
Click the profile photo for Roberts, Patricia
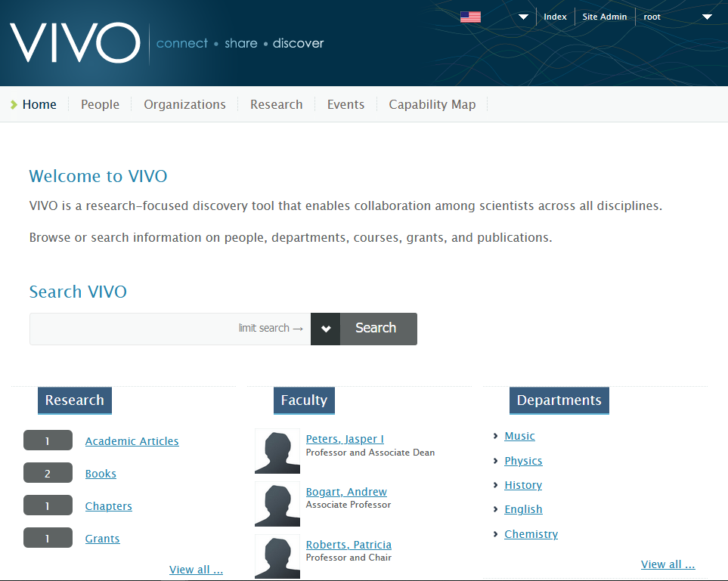[277, 556]
